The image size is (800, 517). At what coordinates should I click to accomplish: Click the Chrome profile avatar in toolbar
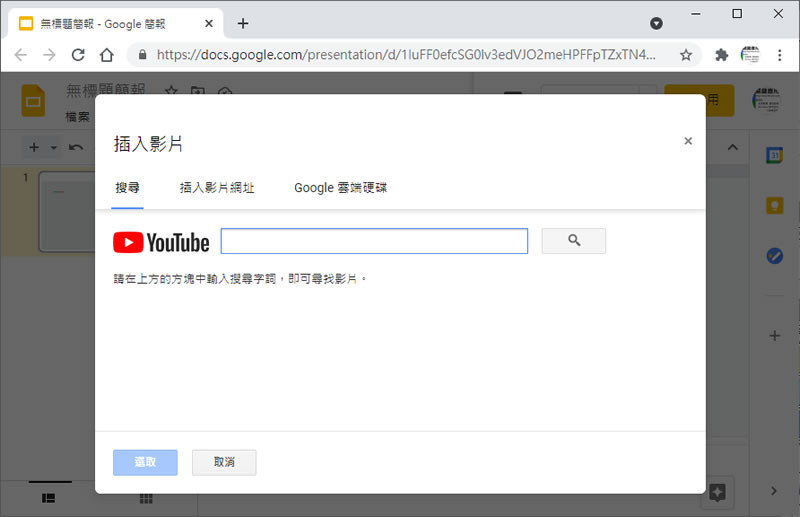[750, 55]
